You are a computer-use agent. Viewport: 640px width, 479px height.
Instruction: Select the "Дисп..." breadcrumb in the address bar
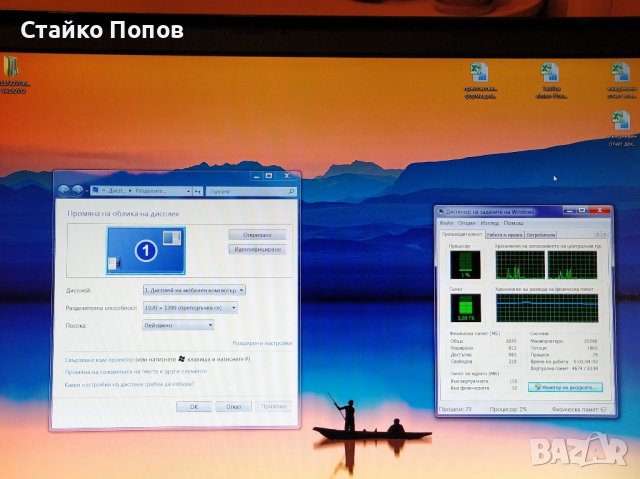[x=117, y=191]
